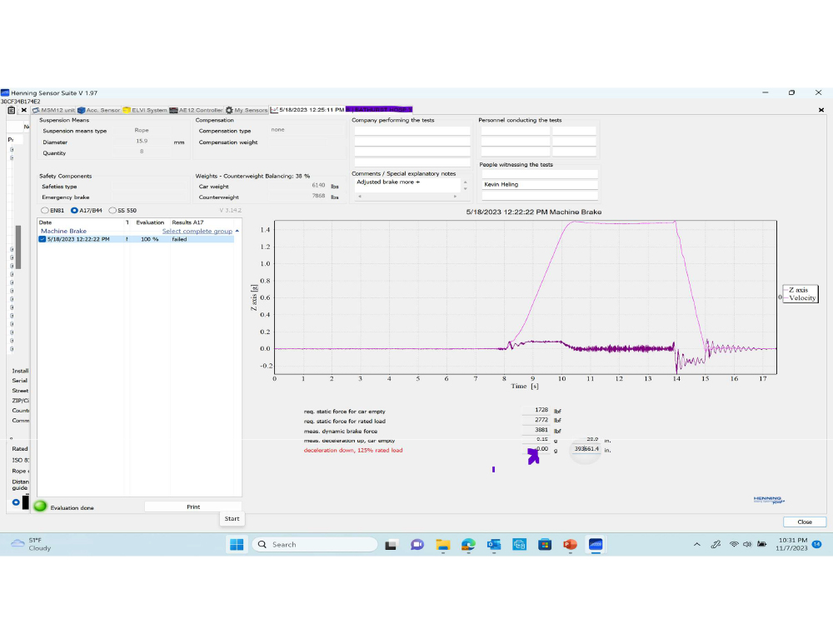Open the ELVI System tab icon
The height and width of the screenshot is (644, 833).
click(x=127, y=110)
